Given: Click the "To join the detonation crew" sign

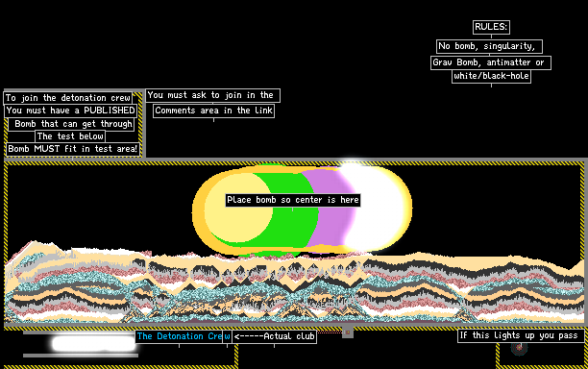Looking at the screenshot, I should coord(68,98).
